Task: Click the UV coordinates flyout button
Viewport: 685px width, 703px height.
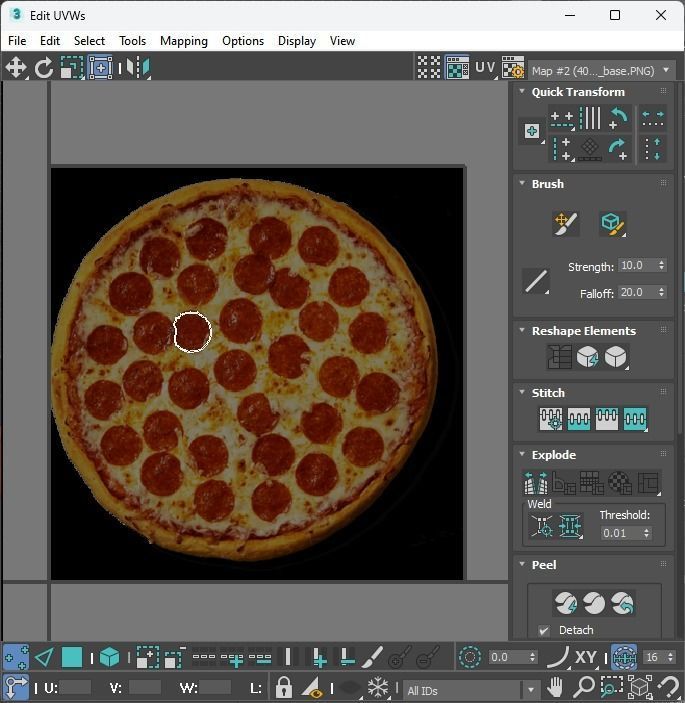Action: [x=486, y=68]
